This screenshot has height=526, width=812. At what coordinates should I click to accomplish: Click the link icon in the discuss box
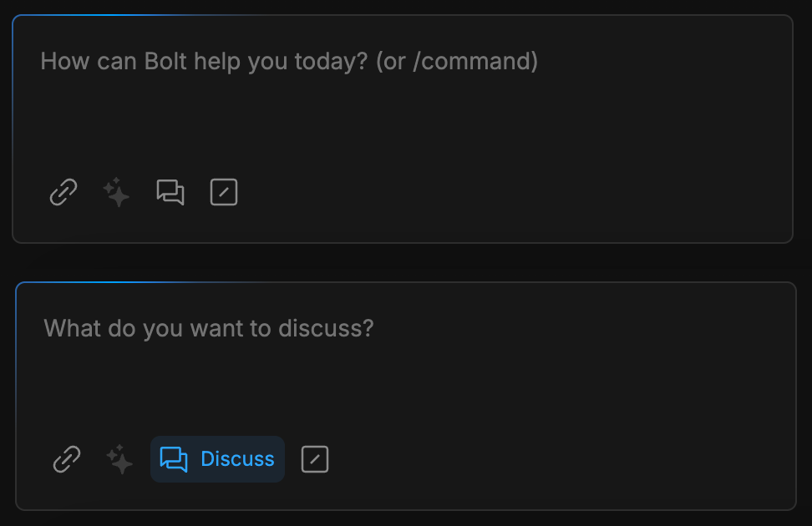[67, 459]
